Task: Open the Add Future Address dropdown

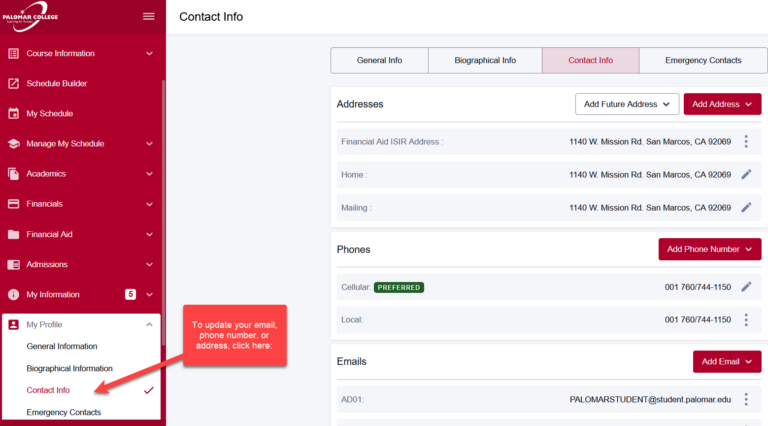Action: 627,104
